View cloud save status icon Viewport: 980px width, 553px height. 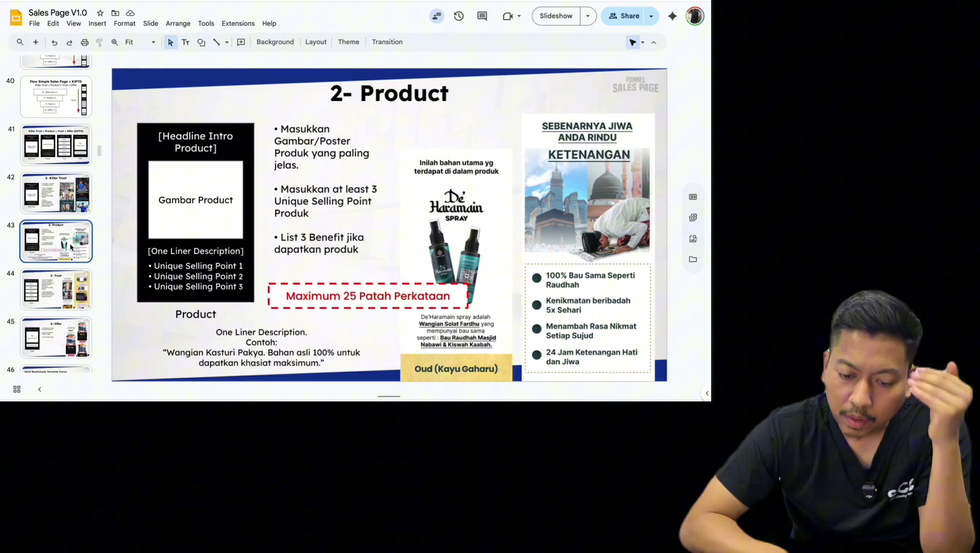point(131,13)
